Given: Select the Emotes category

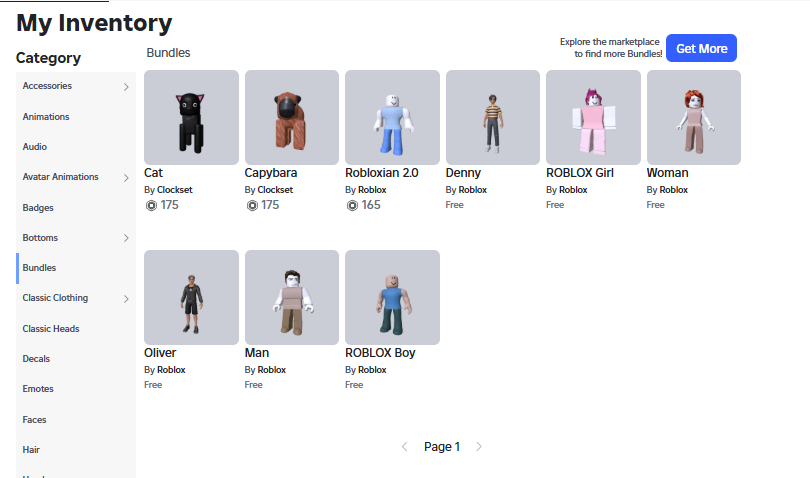Looking at the screenshot, I should [x=76, y=389].
